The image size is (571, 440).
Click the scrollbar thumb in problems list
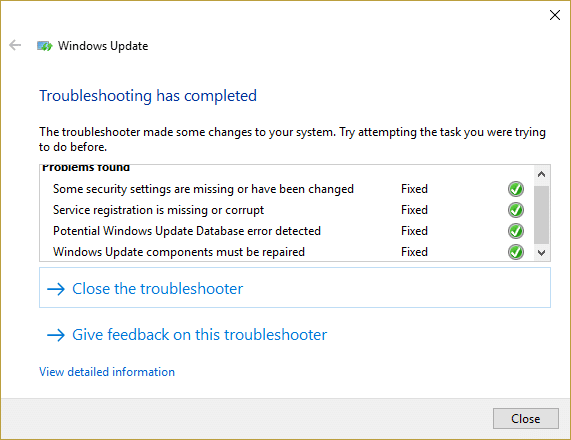tap(542, 215)
